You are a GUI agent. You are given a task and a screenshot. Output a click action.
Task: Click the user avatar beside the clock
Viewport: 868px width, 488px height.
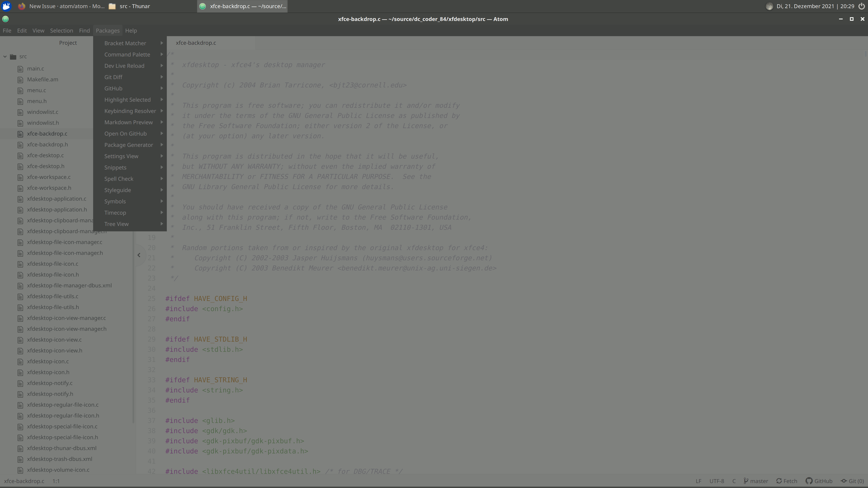[x=770, y=6]
